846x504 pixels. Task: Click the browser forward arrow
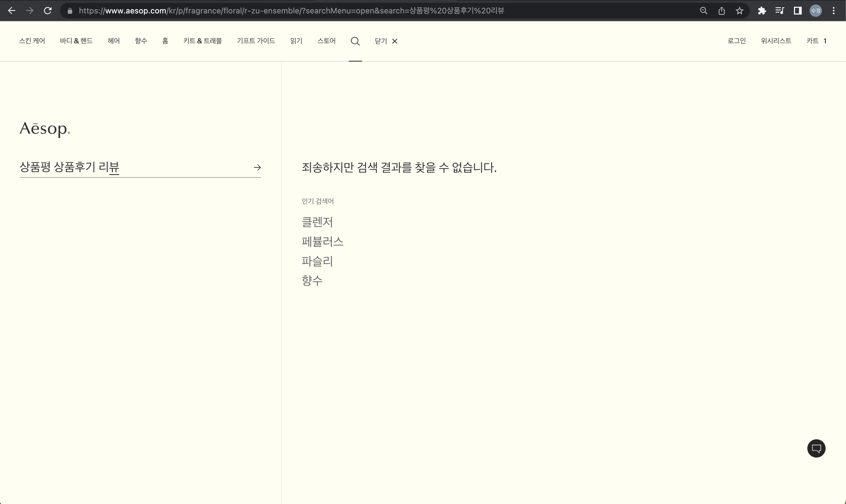coord(30,11)
